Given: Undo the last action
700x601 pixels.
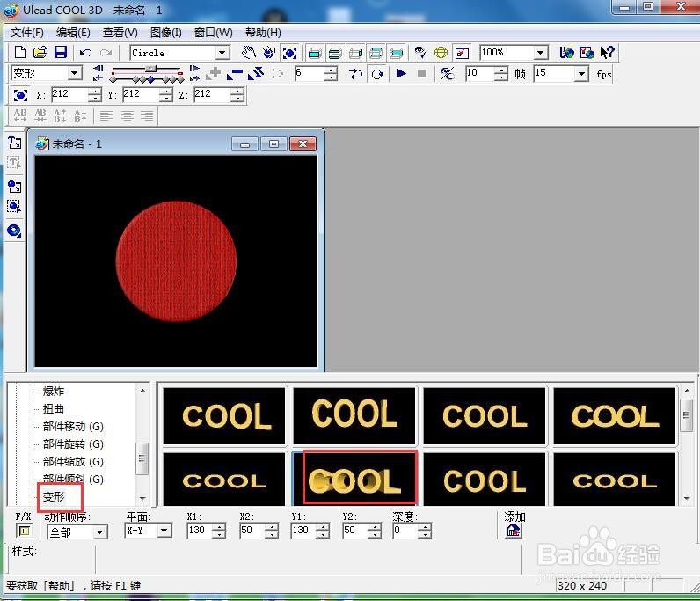Looking at the screenshot, I should click(x=85, y=53).
